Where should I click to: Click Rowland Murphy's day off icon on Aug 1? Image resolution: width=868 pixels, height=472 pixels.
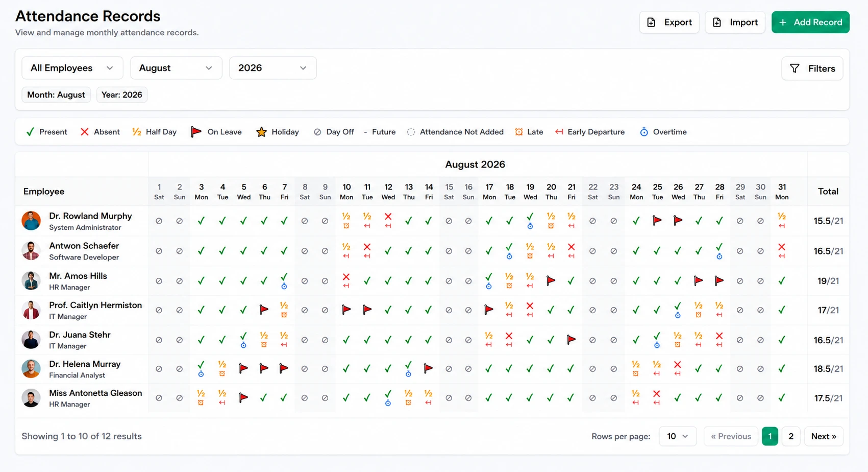[159, 221]
